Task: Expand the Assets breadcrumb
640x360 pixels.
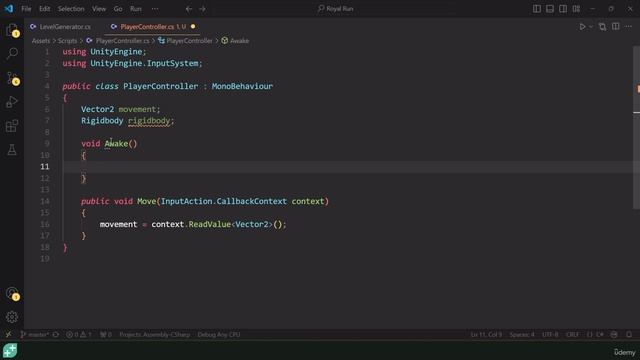Action: click(x=41, y=41)
